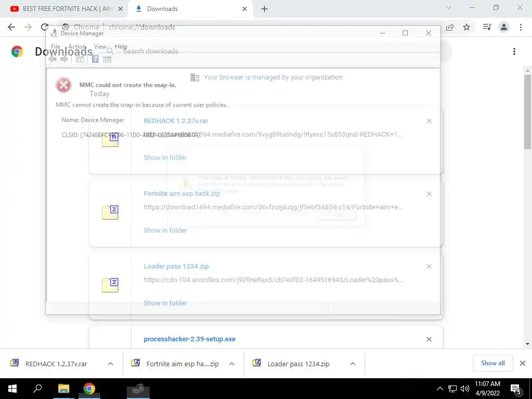Close the download shelf bar
Viewport: 532px width, 399px height.
(x=523, y=363)
